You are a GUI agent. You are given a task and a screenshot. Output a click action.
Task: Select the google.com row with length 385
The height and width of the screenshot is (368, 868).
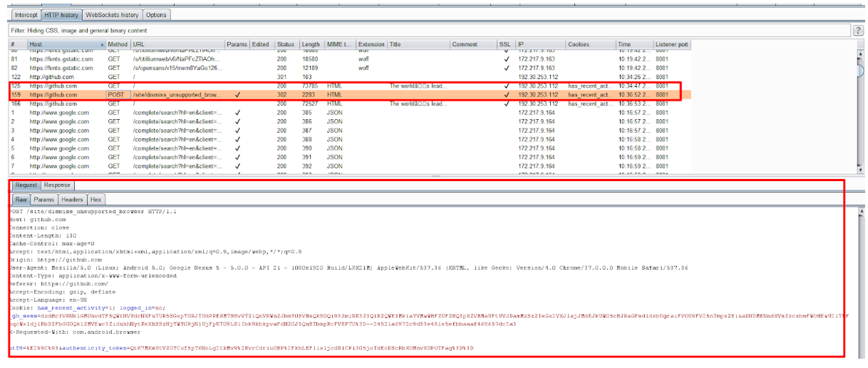click(349, 113)
